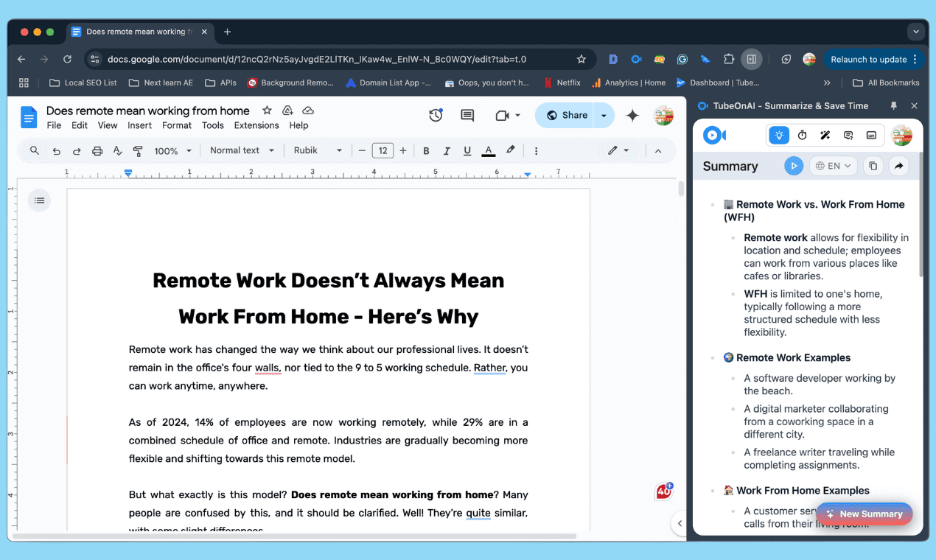Play the summary audio

(x=794, y=166)
